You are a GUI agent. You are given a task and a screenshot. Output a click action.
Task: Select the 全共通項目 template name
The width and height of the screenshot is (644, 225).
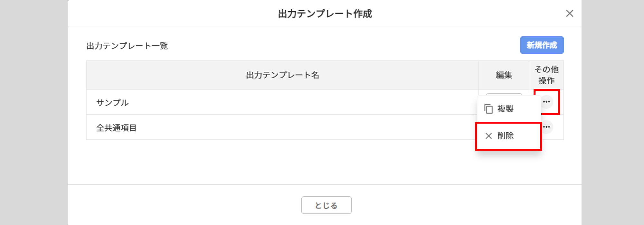(117, 128)
